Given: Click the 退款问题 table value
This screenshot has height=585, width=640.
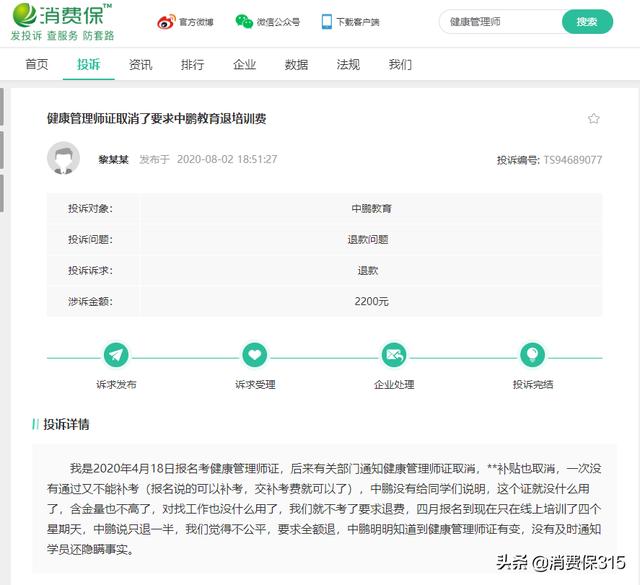Looking at the screenshot, I should click(368, 240).
